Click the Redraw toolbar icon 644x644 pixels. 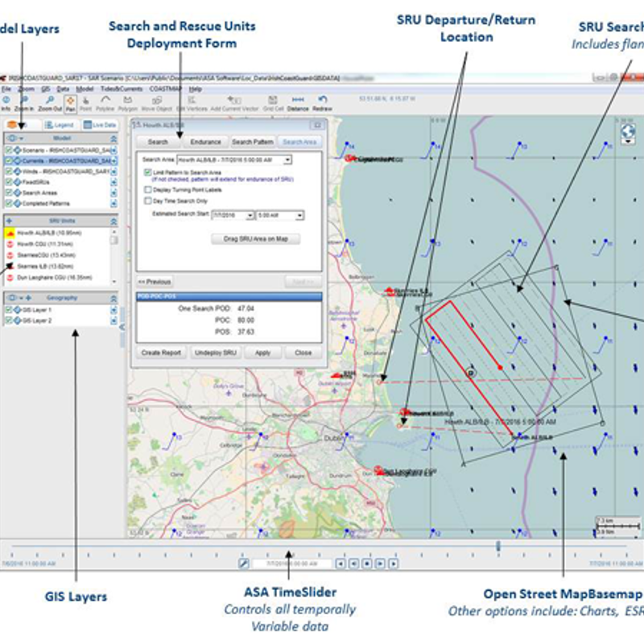[x=323, y=101]
